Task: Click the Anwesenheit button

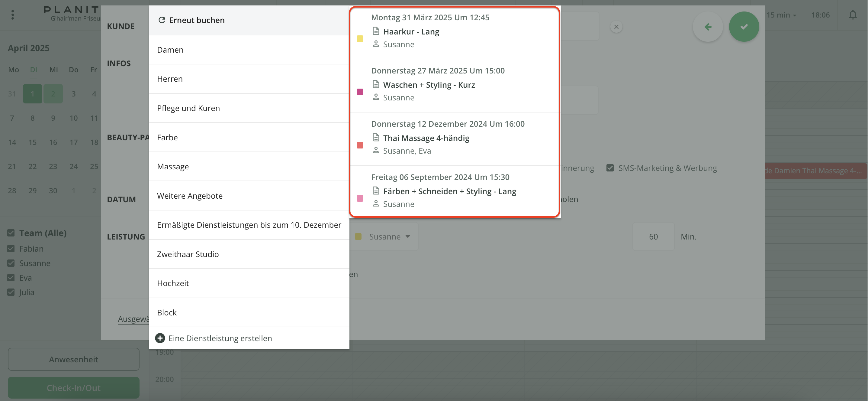Action: 73,359
